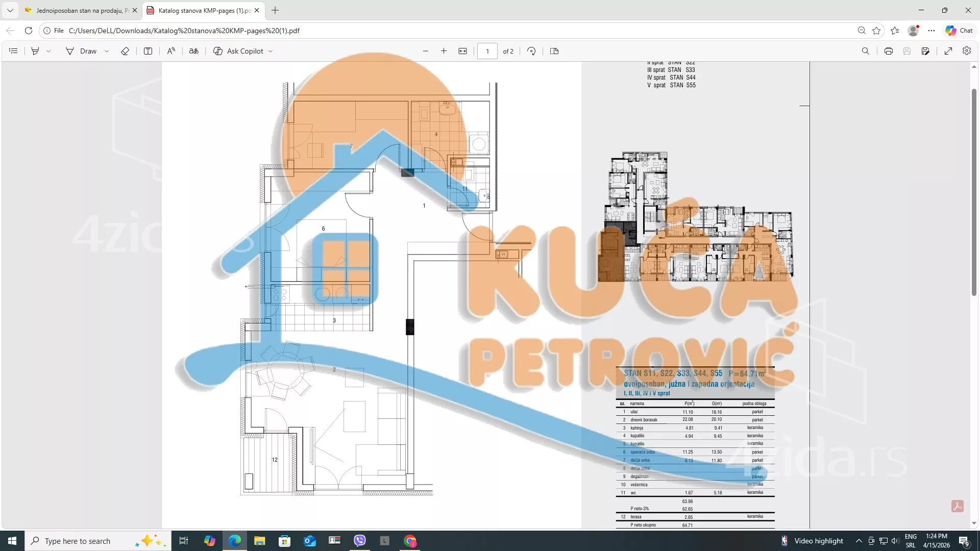
Task: Click the page number input field
Action: point(487,51)
